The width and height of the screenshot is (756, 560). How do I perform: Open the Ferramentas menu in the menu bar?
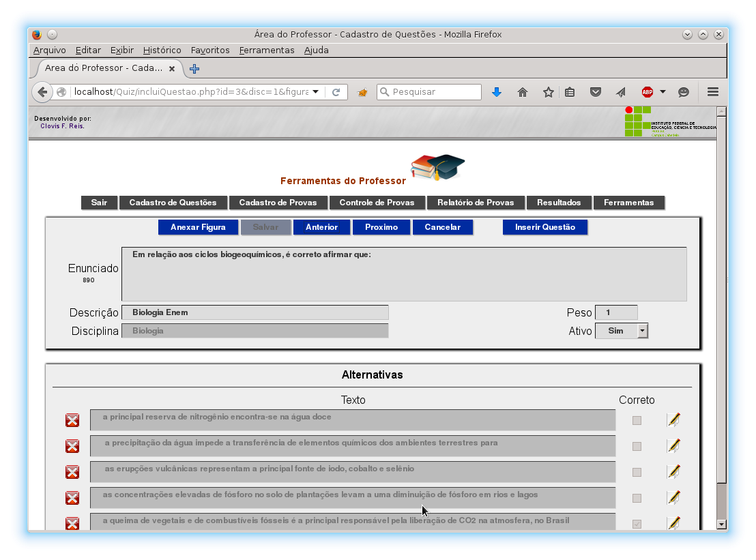(266, 50)
